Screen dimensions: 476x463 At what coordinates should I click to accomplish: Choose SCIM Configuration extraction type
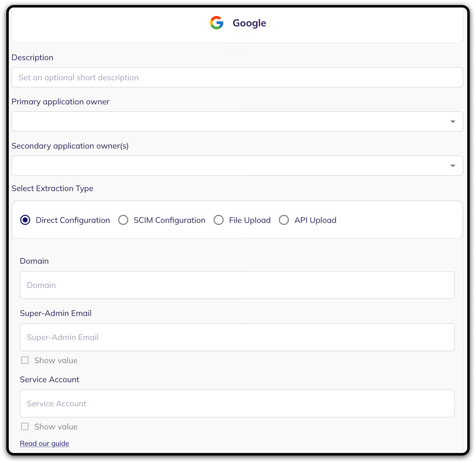point(123,220)
